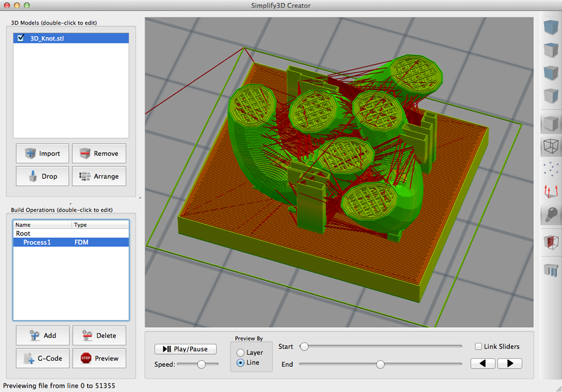Open the cross section red cube icon
The width and height of the screenshot is (562, 392).
(x=550, y=243)
